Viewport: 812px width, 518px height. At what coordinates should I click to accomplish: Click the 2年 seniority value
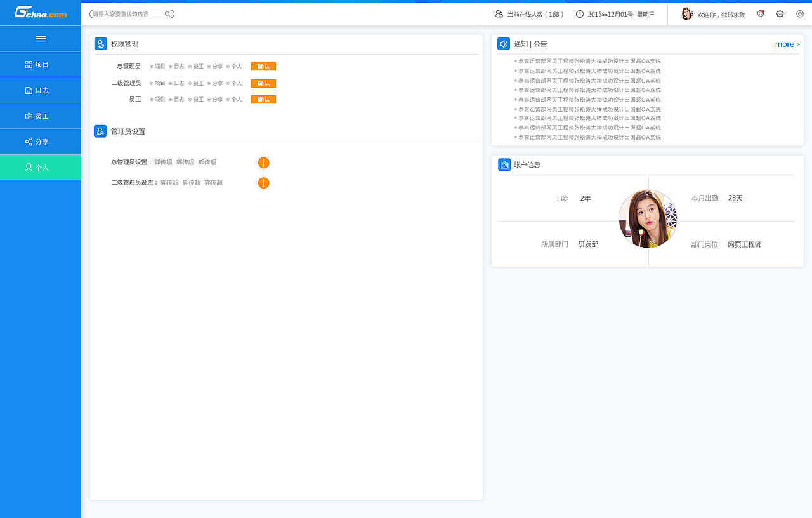[x=586, y=198]
